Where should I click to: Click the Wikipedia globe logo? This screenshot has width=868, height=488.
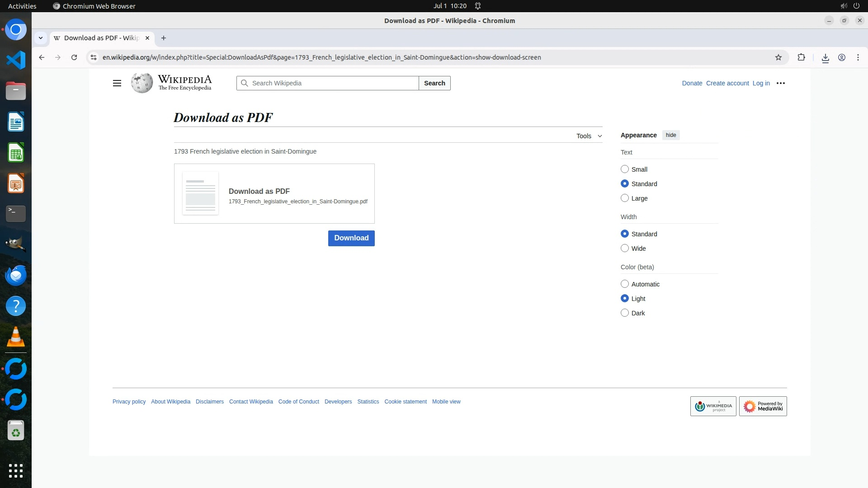click(142, 83)
